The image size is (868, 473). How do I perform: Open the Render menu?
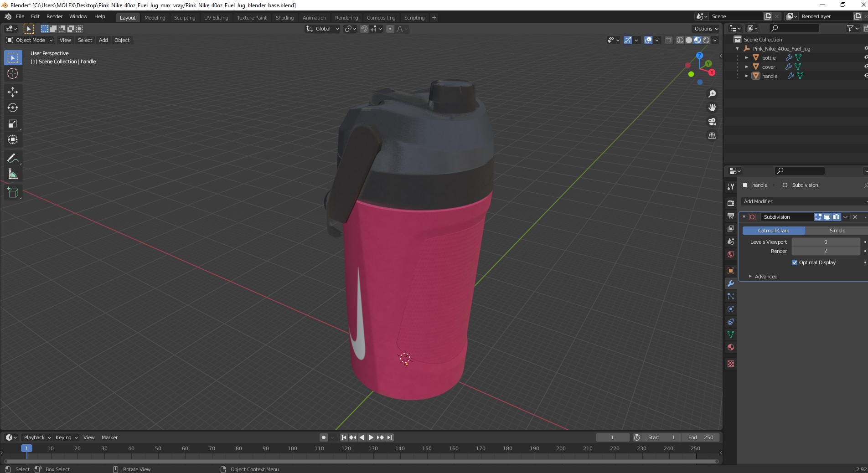coord(54,16)
